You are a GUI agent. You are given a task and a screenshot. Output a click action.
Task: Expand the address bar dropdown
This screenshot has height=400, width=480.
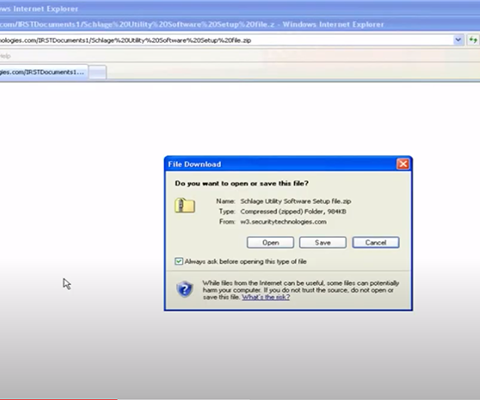pyautogui.click(x=458, y=40)
